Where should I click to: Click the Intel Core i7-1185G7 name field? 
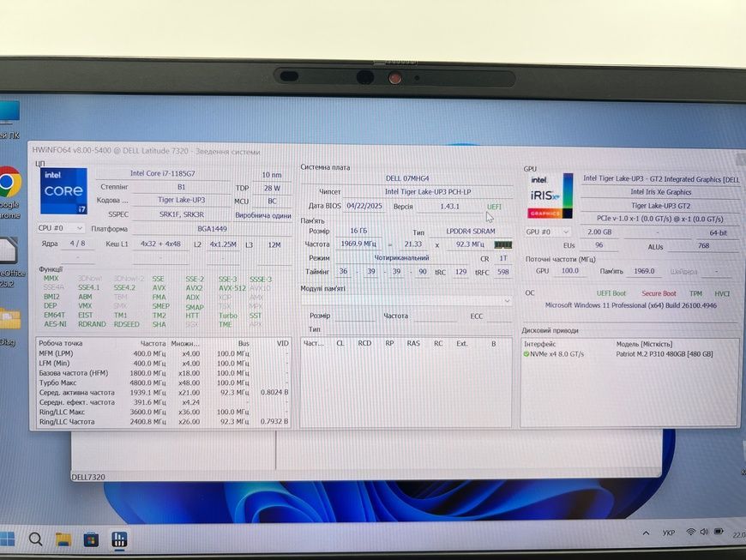(x=163, y=174)
